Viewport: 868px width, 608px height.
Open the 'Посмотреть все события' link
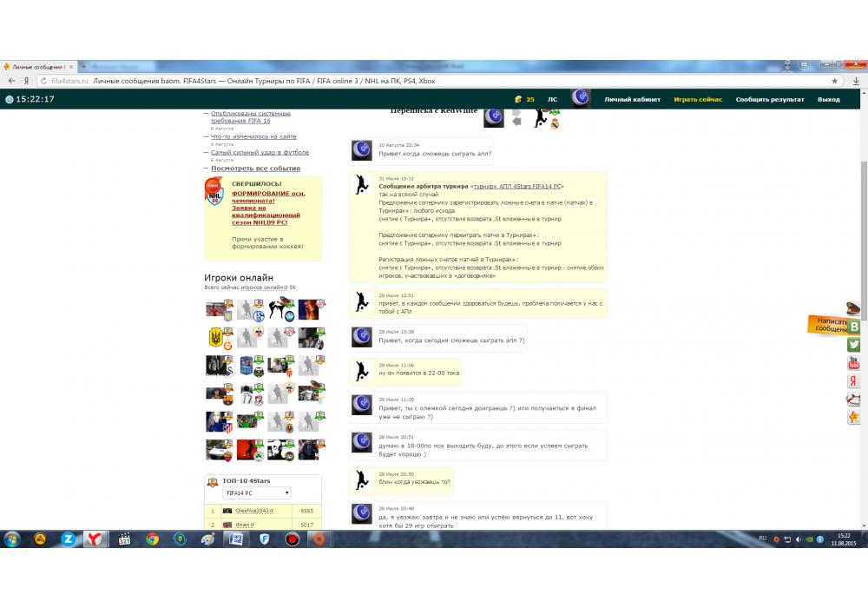[x=255, y=169]
